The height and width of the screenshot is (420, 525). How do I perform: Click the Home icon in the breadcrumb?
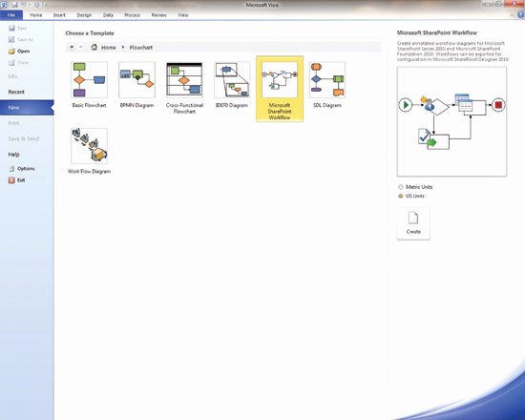94,47
